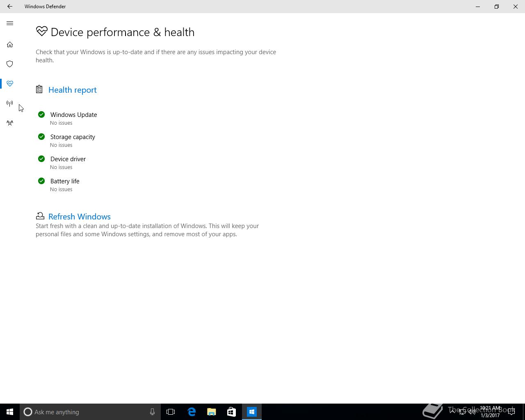Open the hamburger navigation menu
Viewport: 525px width, 420px height.
10,23
